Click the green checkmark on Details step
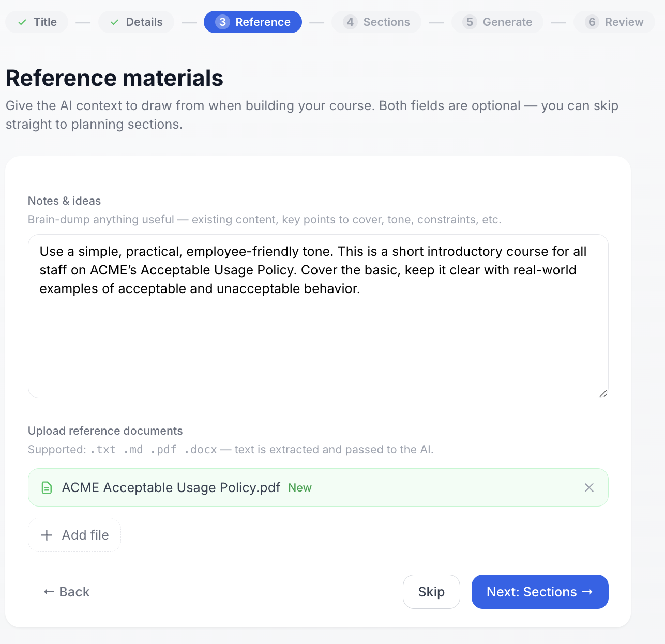Image resolution: width=665 pixels, height=644 pixels. (115, 22)
